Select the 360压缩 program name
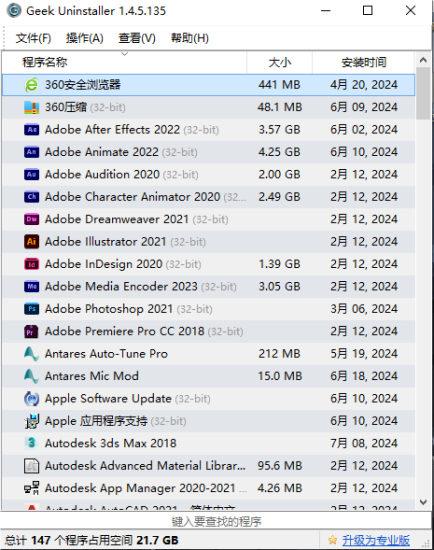This screenshot has width=434, height=550. point(66,107)
